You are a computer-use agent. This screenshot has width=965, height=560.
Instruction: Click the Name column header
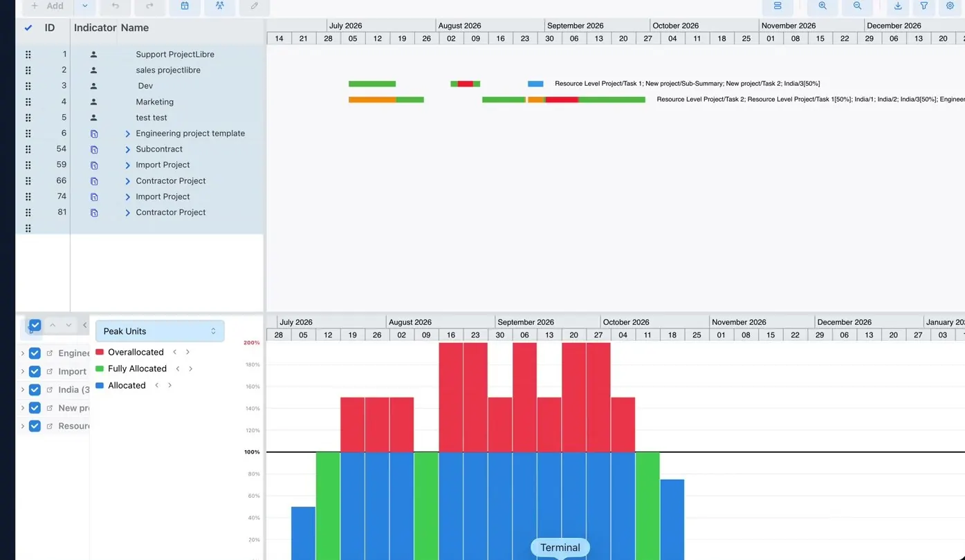click(x=135, y=28)
